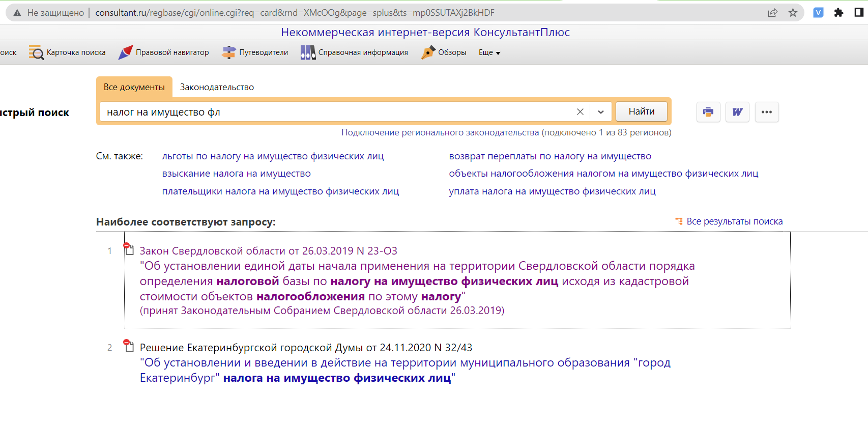868x422 pixels.
Task: Click Правовой навигатор arrow icon
Action: coord(125,52)
